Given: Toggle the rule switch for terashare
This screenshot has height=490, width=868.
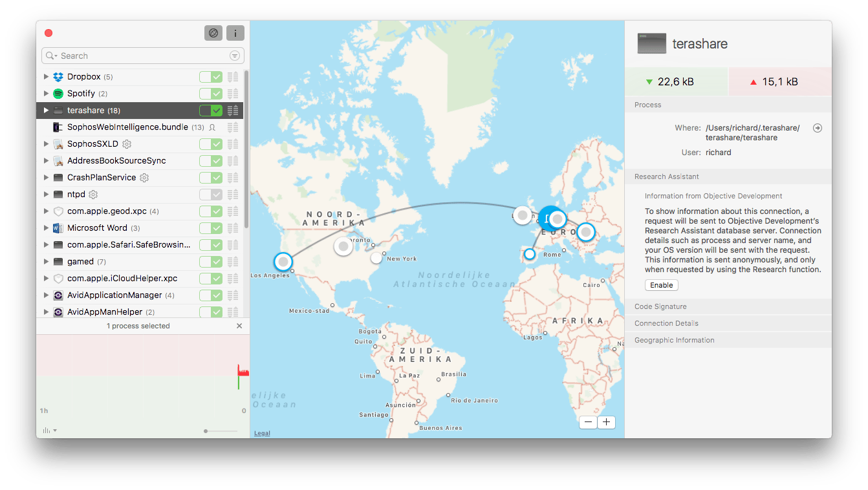Looking at the screenshot, I should click(211, 111).
